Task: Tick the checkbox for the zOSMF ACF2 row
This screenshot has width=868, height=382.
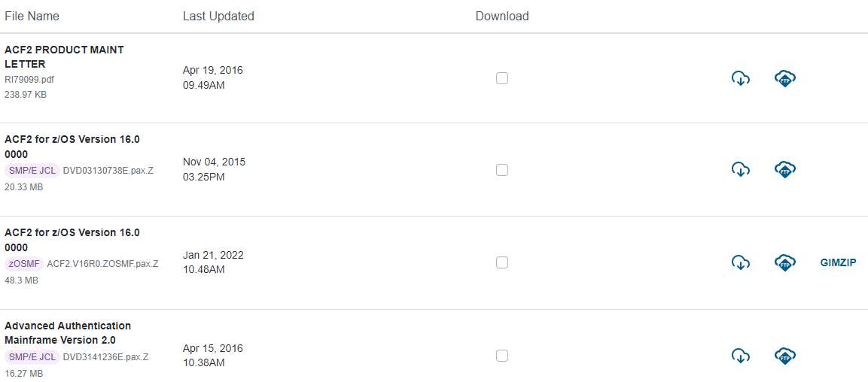Action: [x=502, y=262]
